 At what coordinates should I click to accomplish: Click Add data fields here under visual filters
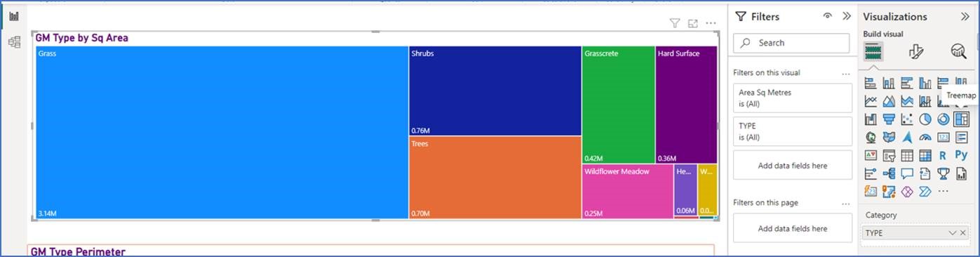click(x=793, y=166)
